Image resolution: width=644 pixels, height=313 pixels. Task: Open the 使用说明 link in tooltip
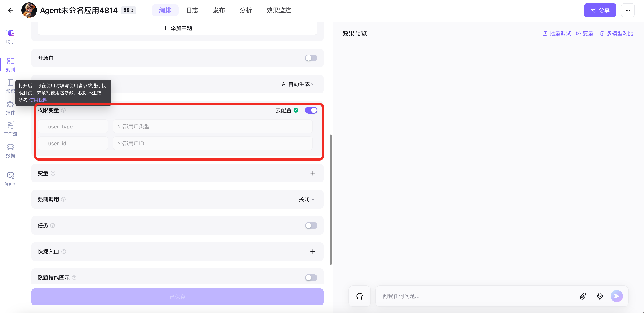(38, 100)
